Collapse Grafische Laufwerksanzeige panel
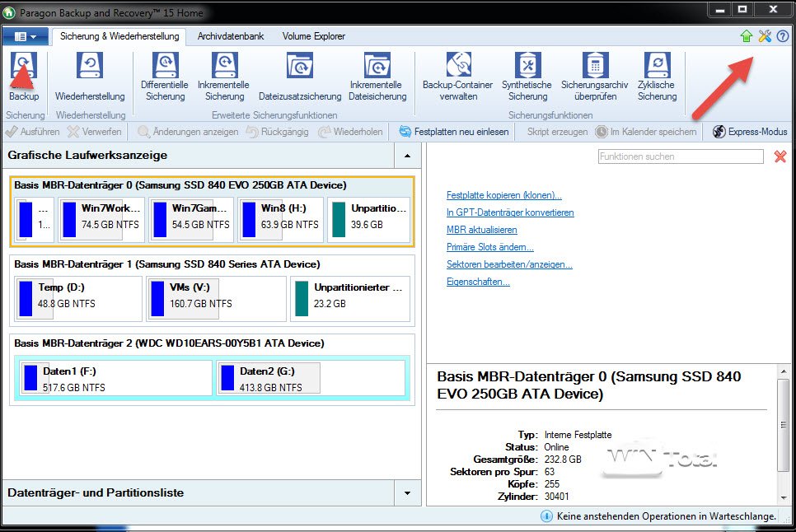 [x=407, y=155]
